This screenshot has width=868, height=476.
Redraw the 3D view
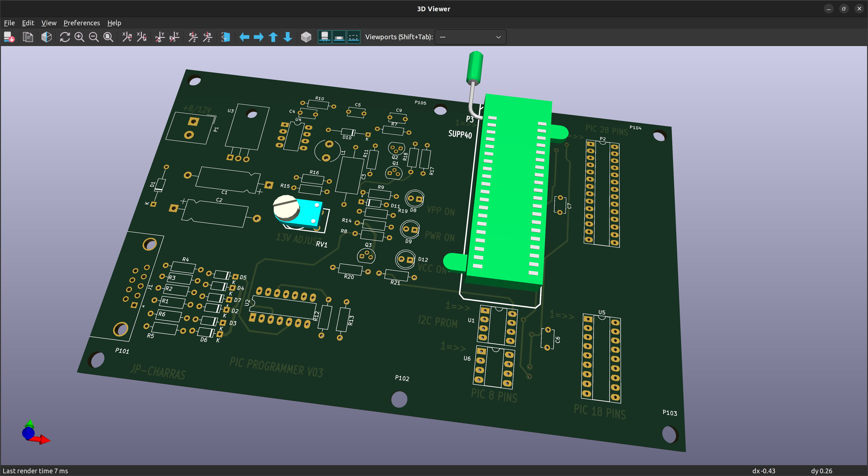[x=64, y=37]
